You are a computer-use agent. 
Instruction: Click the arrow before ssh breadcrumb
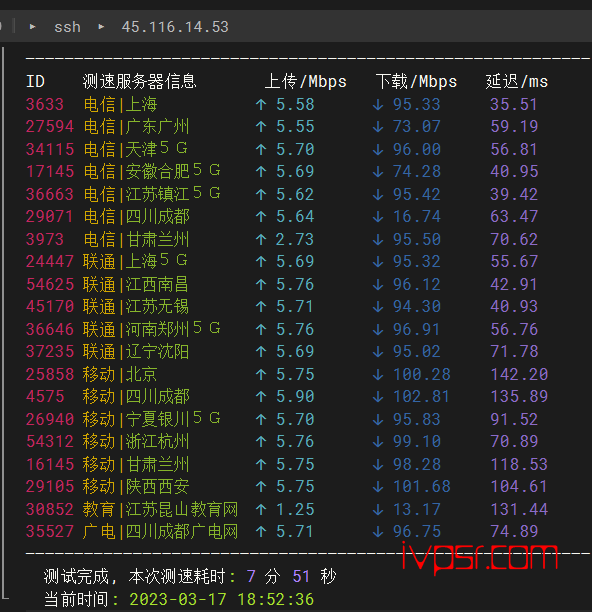point(33,27)
